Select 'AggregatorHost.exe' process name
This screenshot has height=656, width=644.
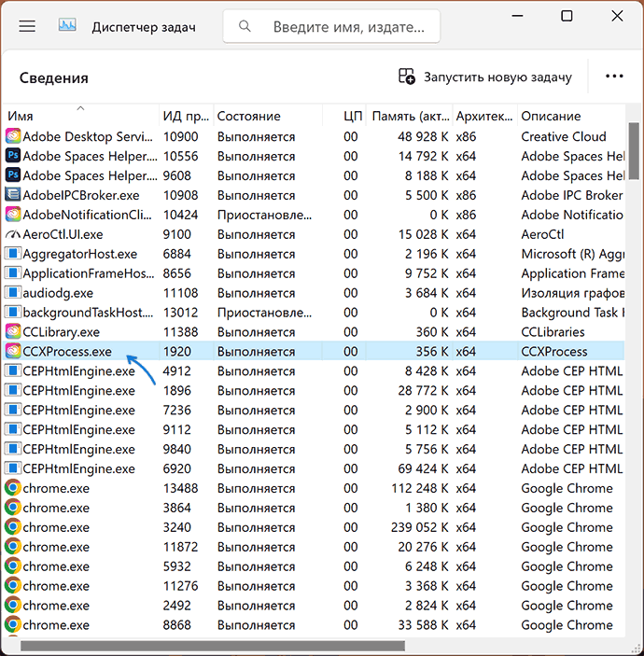[x=80, y=254]
